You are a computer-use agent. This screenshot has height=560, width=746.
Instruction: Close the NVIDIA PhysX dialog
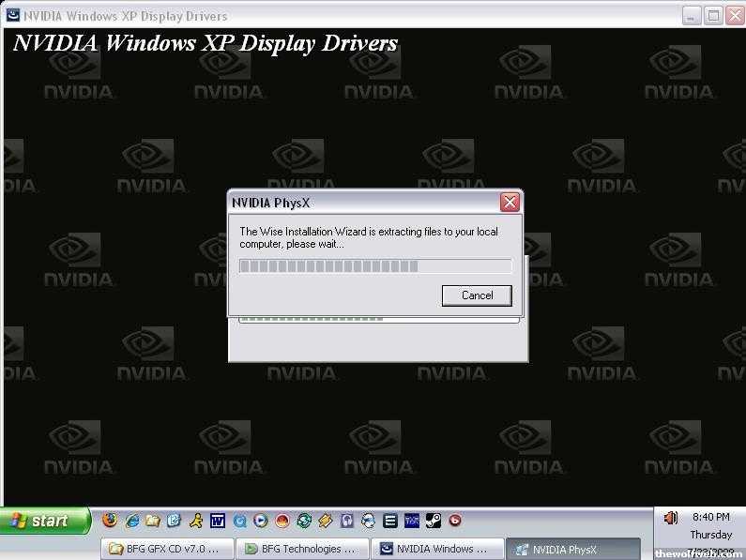pyautogui.click(x=510, y=202)
